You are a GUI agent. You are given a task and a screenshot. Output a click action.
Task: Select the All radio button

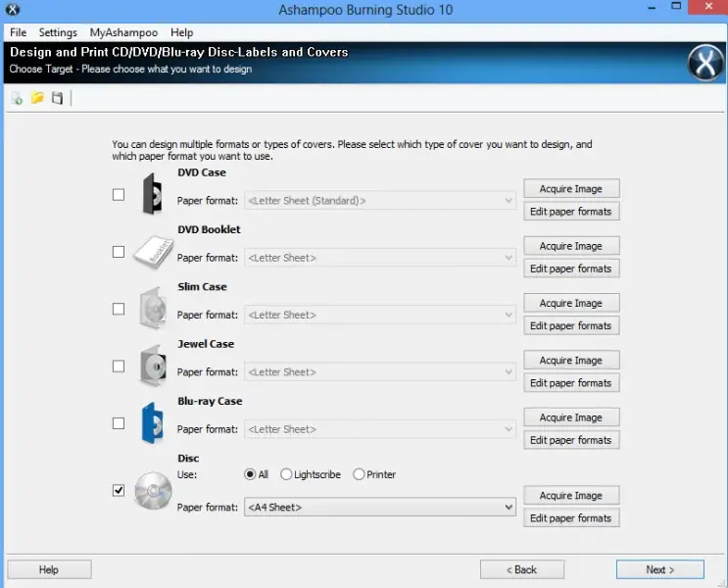[x=250, y=474]
